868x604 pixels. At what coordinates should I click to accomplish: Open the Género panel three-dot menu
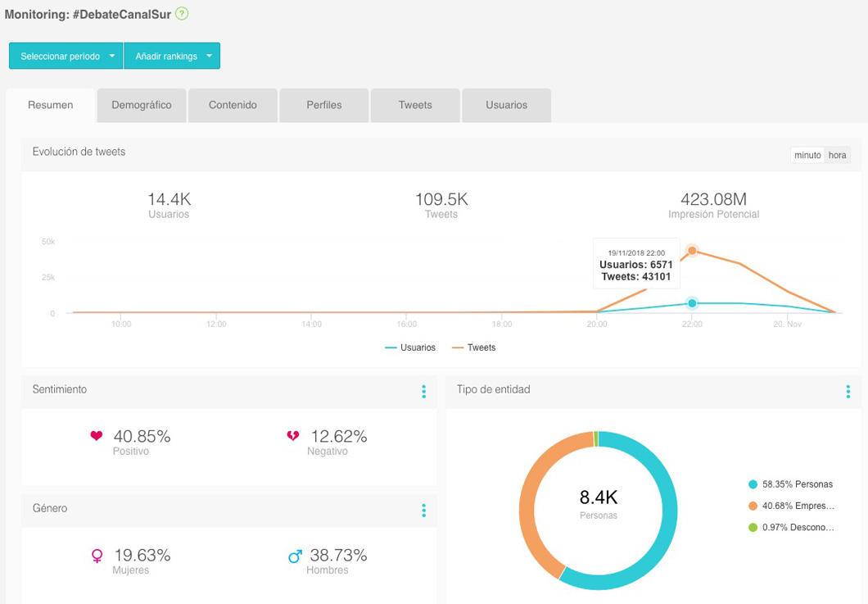click(423, 511)
